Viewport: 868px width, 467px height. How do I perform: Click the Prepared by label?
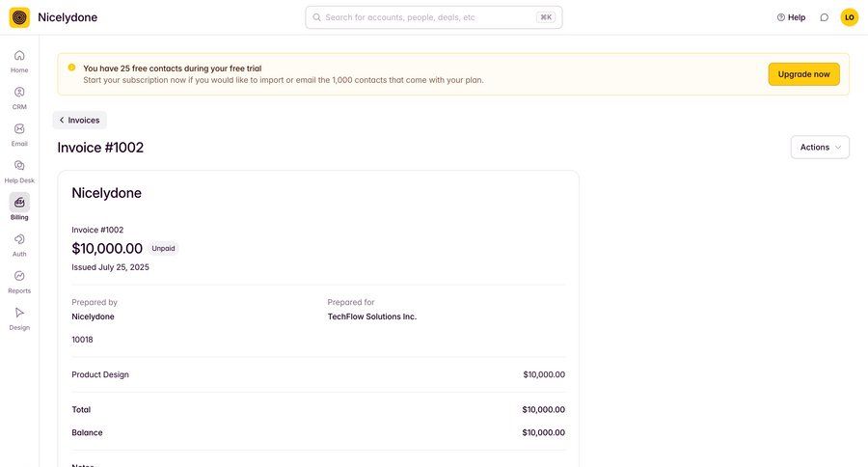coord(95,302)
